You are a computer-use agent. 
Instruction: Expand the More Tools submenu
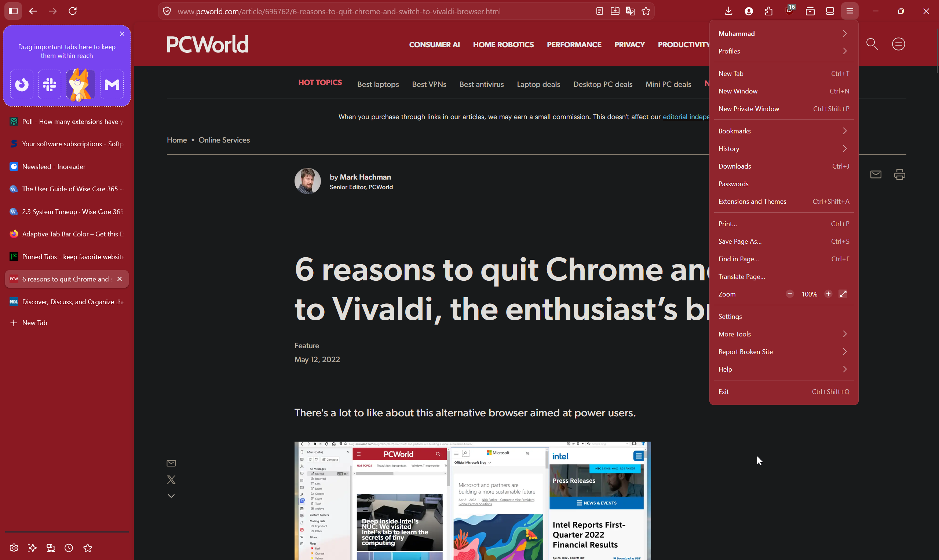point(784,334)
